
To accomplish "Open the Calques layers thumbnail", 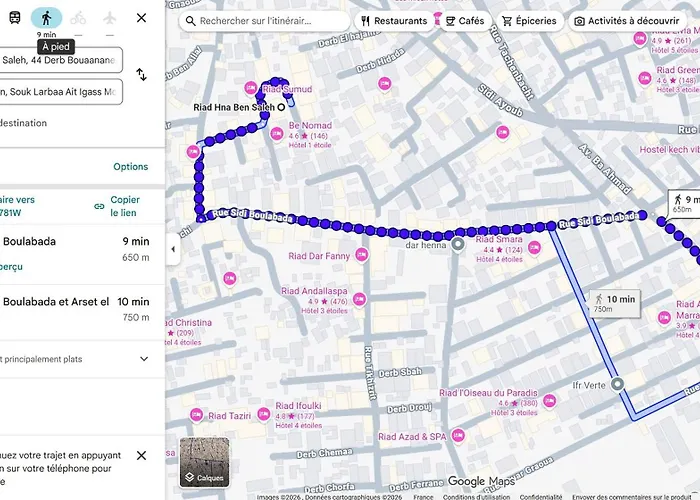I will coord(204,462).
